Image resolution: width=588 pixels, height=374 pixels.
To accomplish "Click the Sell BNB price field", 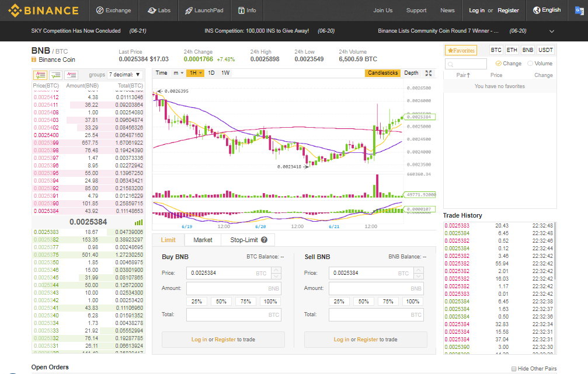I will click(371, 273).
